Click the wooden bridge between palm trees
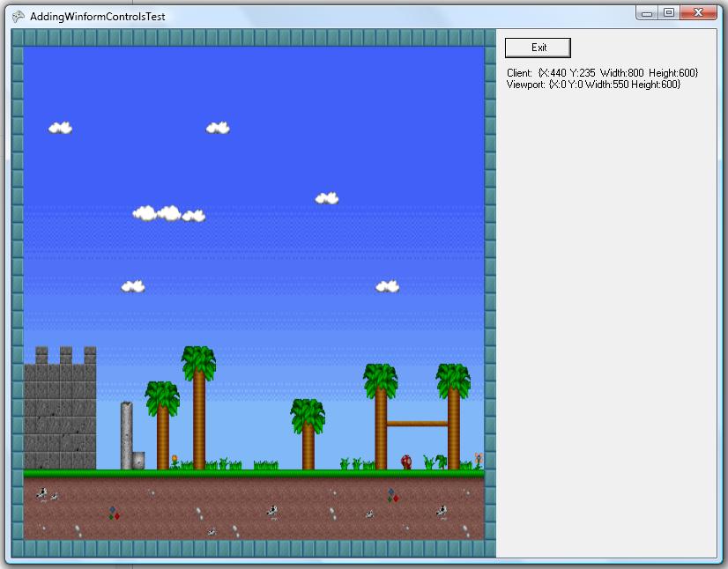The width and height of the screenshot is (728, 569). pos(417,424)
